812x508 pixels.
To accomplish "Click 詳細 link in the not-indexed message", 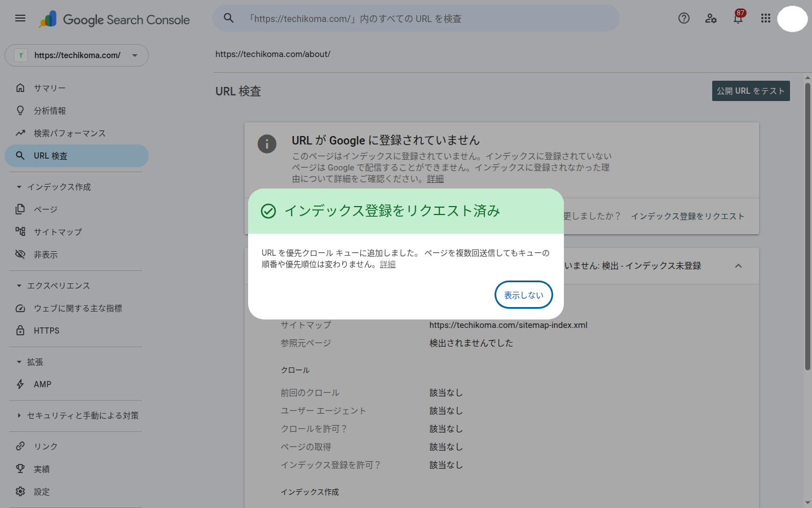I will 435,179.
